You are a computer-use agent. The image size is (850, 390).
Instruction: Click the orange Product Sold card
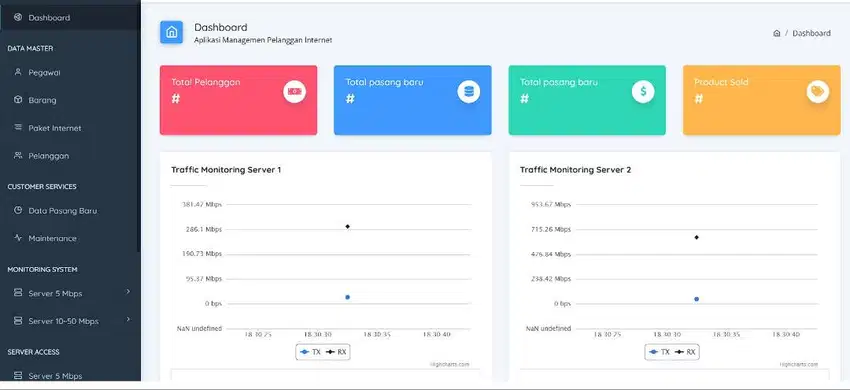(762, 100)
